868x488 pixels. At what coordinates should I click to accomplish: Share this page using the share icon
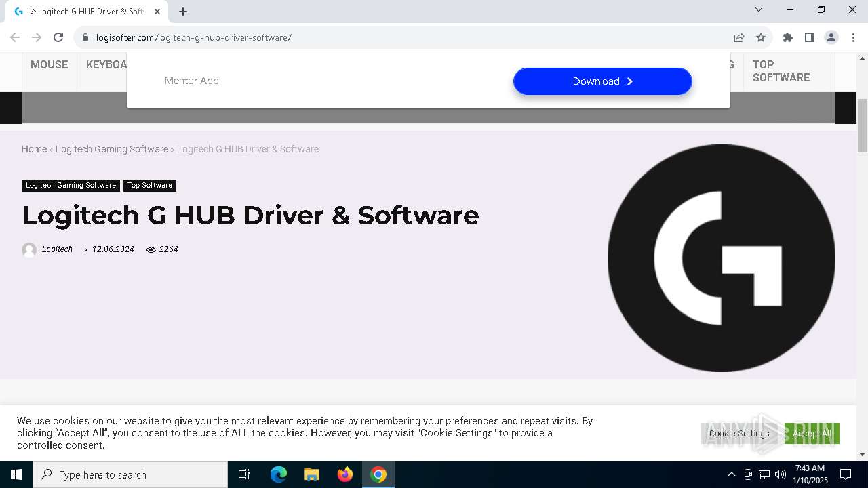(x=739, y=37)
